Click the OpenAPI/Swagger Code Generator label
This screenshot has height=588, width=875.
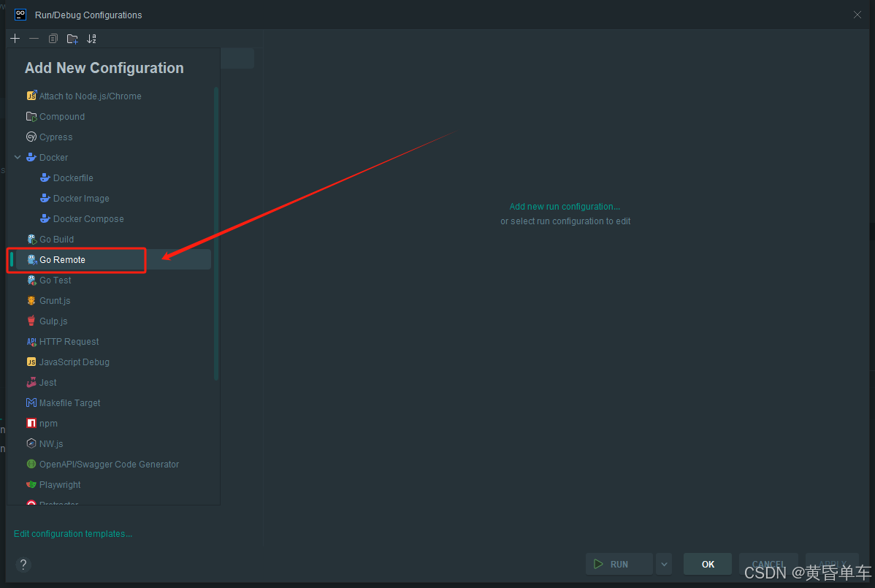point(110,464)
